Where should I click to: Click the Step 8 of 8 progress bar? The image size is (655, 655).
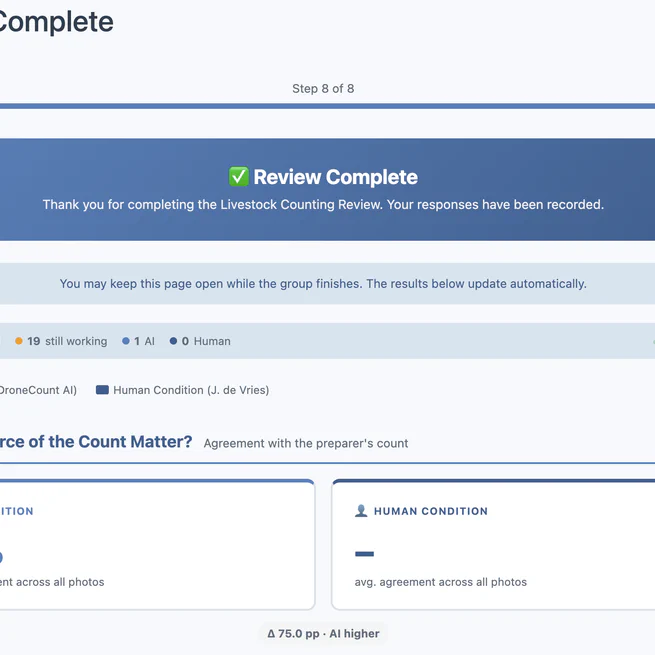(328, 106)
